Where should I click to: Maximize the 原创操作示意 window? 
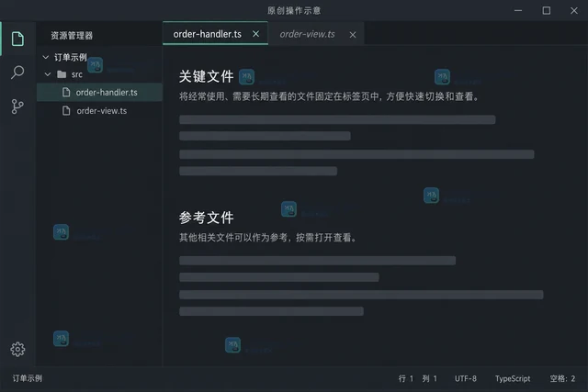(547, 10)
